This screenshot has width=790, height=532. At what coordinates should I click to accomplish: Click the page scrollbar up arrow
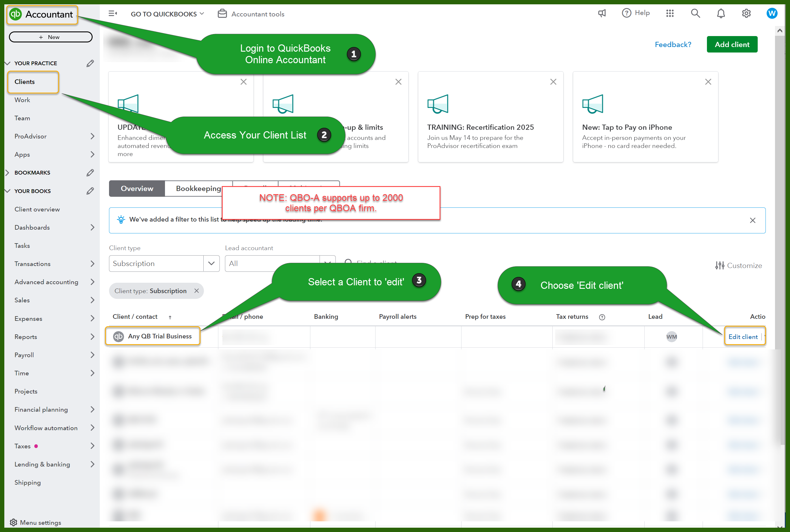(x=780, y=31)
